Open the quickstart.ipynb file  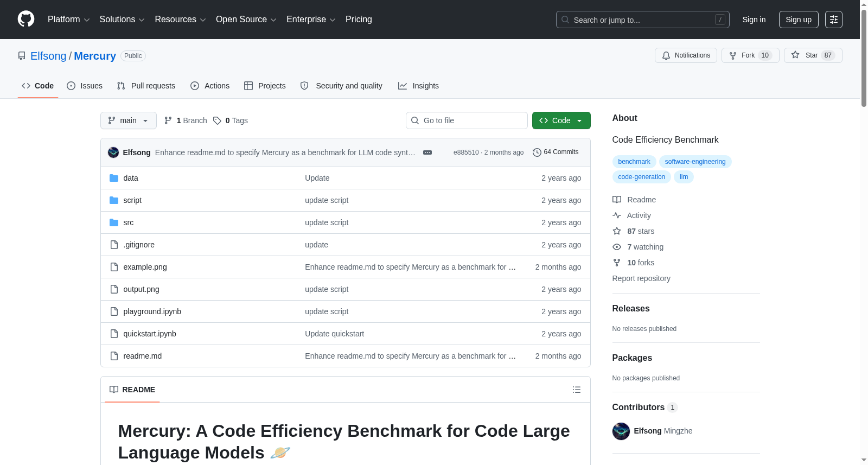pyautogui.click(x=150, y=334)
